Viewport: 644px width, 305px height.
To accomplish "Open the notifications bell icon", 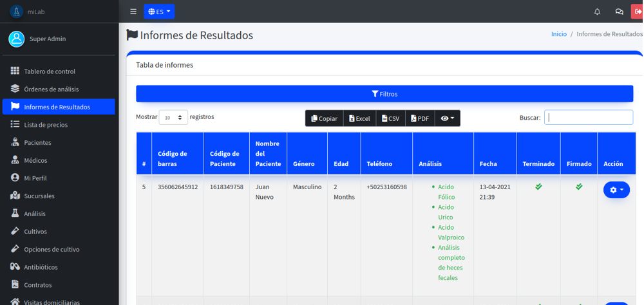I will coord(597,12).
